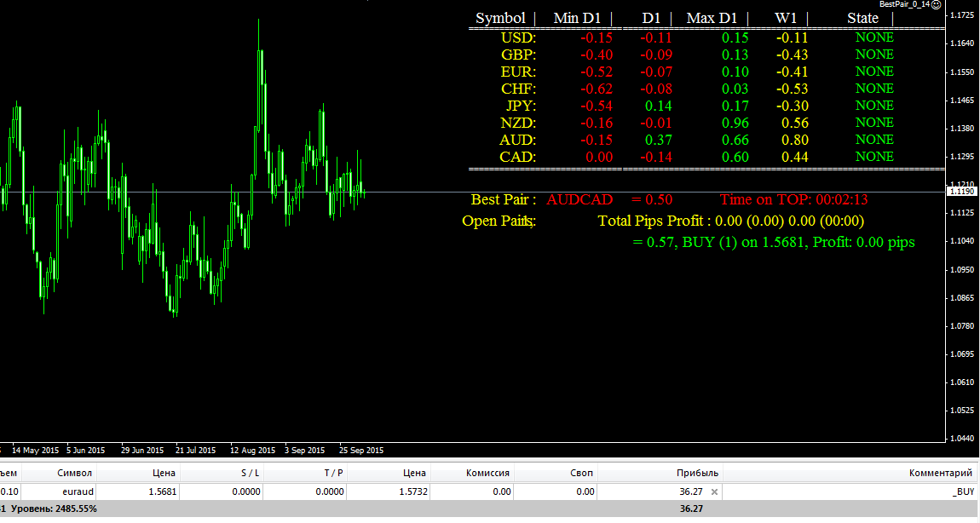
Task: Click the State header in indicator table
Action: 862,18
